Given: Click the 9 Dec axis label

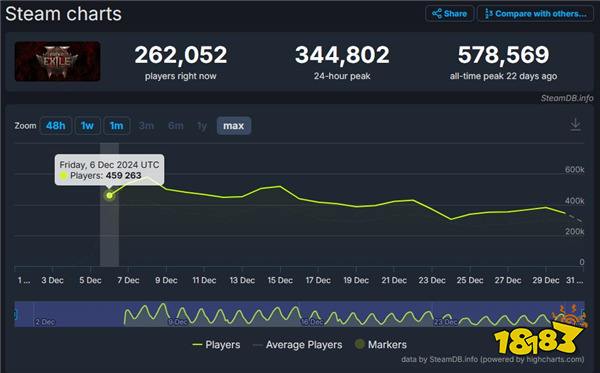Looking at the screenshot, I should tap(166, 280).
